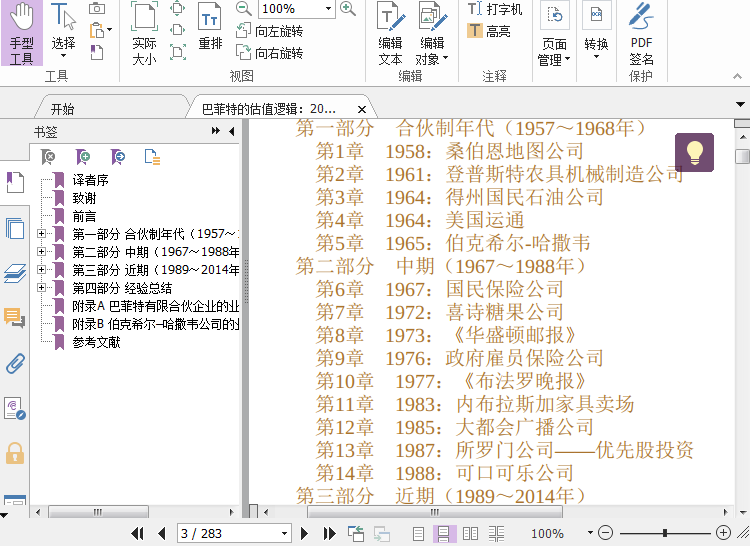Click PDF Sign (PDF签名) icon
The image size is (750, 546).
[641, 33]
